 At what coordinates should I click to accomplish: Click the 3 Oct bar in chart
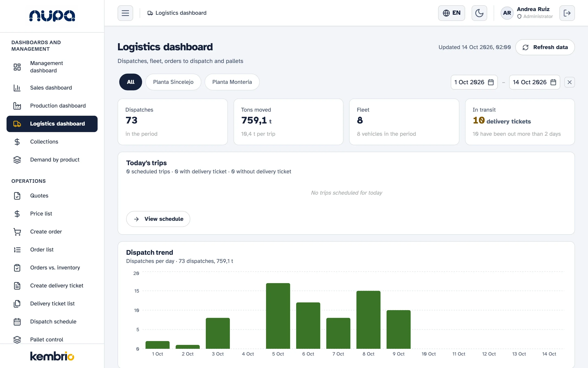(218, 333)
